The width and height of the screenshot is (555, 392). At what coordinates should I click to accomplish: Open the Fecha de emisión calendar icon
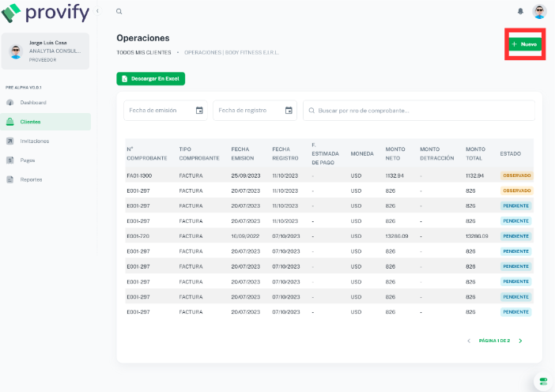(x=199, y=111)
